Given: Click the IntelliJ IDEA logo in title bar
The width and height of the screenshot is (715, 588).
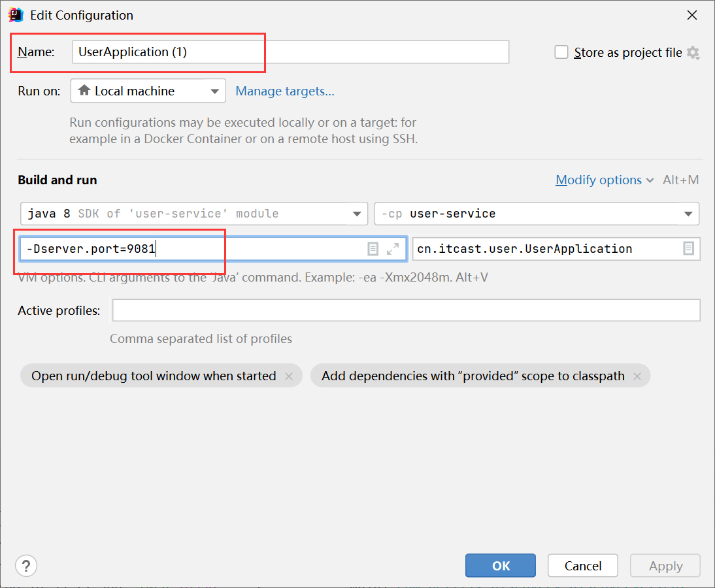Looking at the screenshot, I should point(16,15).
